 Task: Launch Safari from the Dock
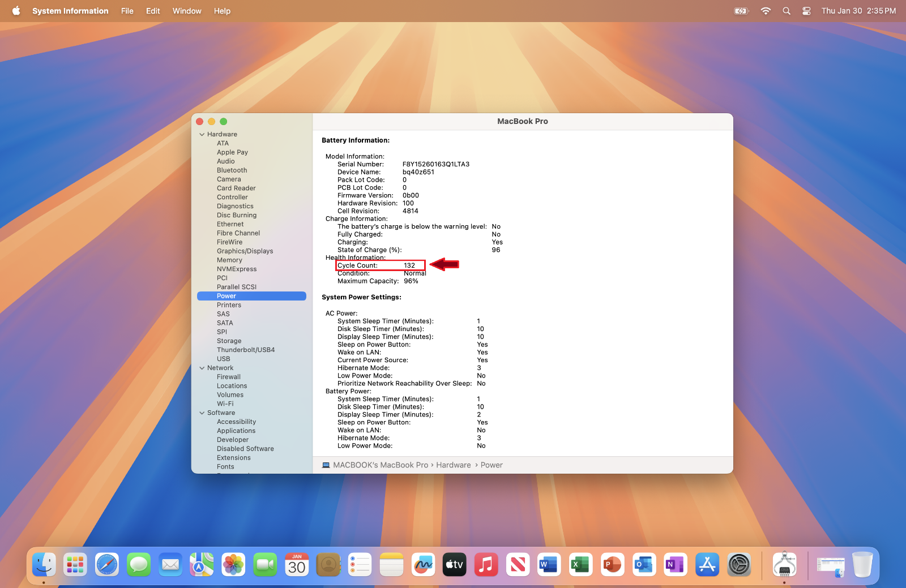point(107,565)
